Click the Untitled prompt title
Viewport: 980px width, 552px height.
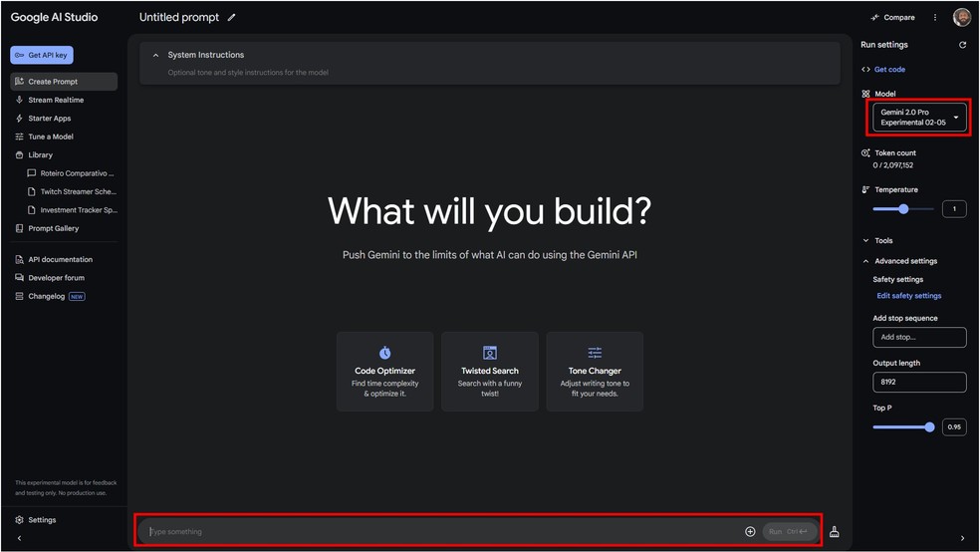tap(178, 18)
